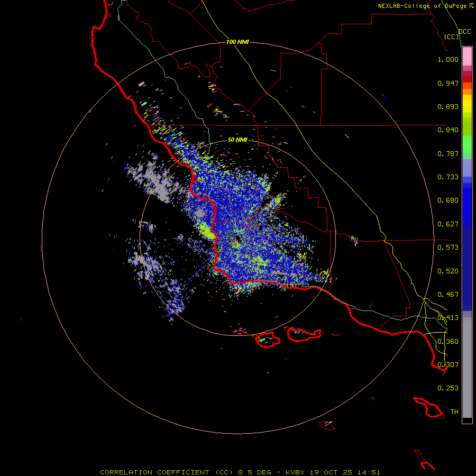This screenshot has height=476, width=476.
Task: Select the 0.680 scale value
Action: click(x=448, y=200)
